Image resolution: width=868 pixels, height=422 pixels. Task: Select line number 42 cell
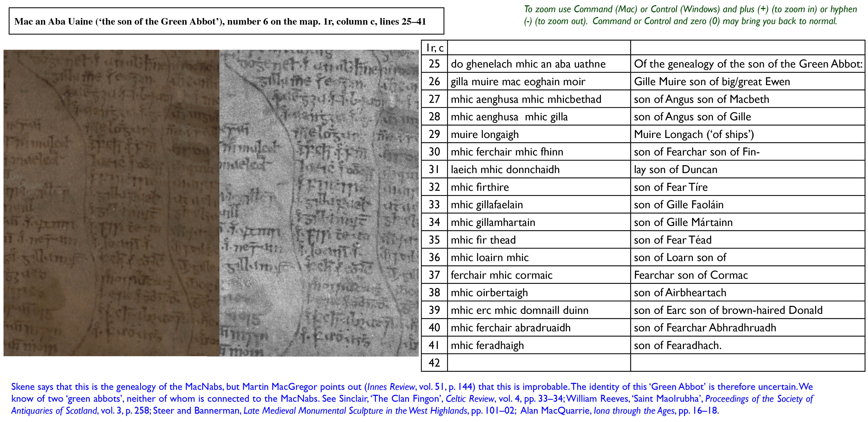click(434, 363)
